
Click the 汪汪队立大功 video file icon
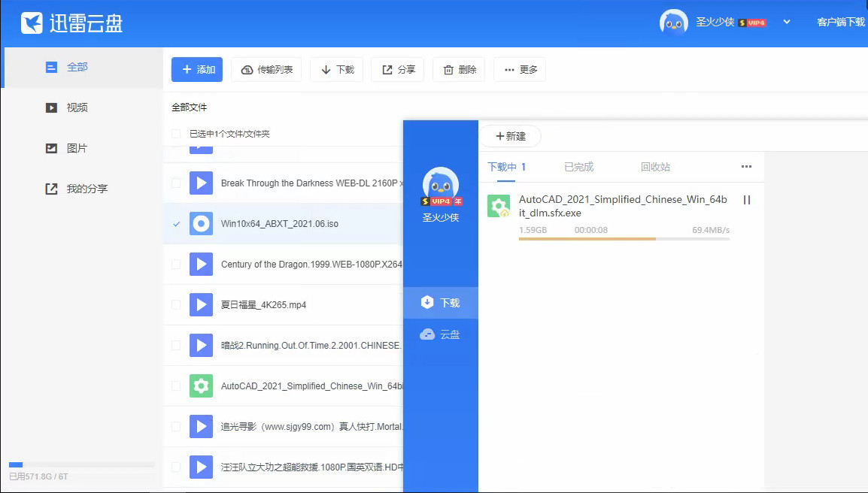(201, 467)
